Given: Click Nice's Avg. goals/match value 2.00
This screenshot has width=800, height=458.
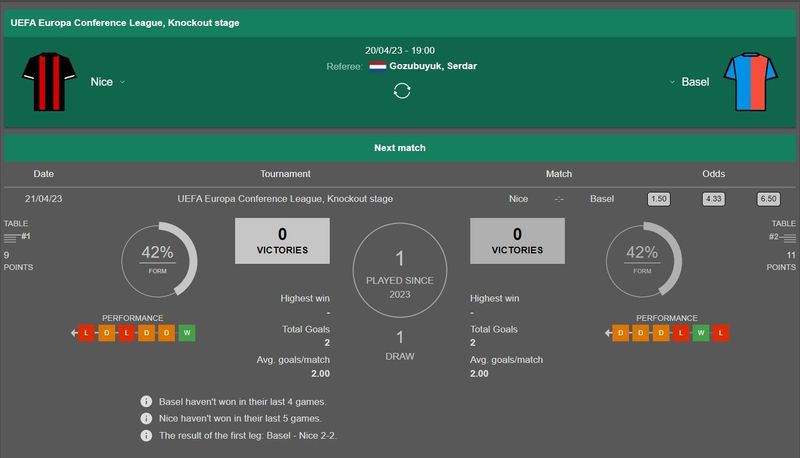Looking at the screenshot, I should (320, 373).
